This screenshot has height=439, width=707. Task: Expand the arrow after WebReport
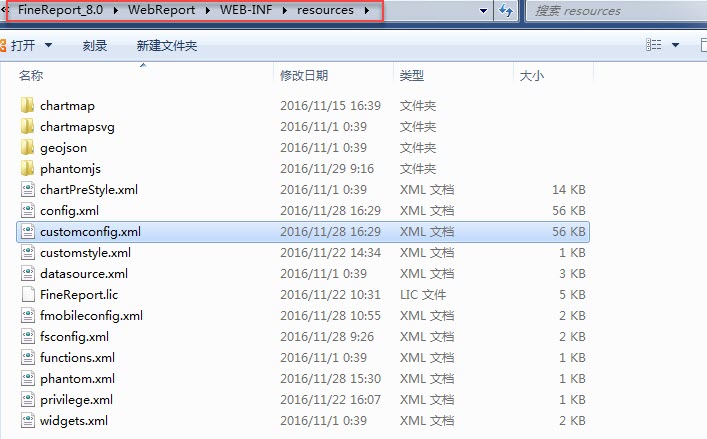[x=207, y=10]
